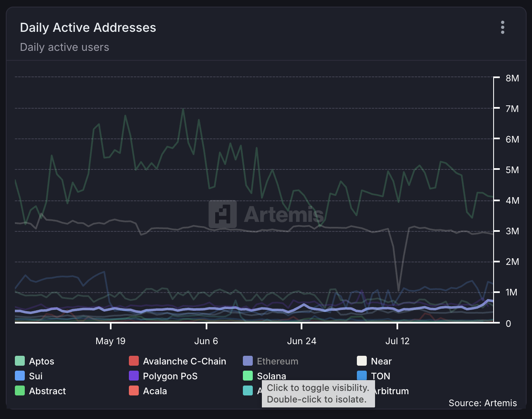The width and height of the screenshot is (532, 419).
Task: Click the 1M y-axis label
Action: [512, 293]
